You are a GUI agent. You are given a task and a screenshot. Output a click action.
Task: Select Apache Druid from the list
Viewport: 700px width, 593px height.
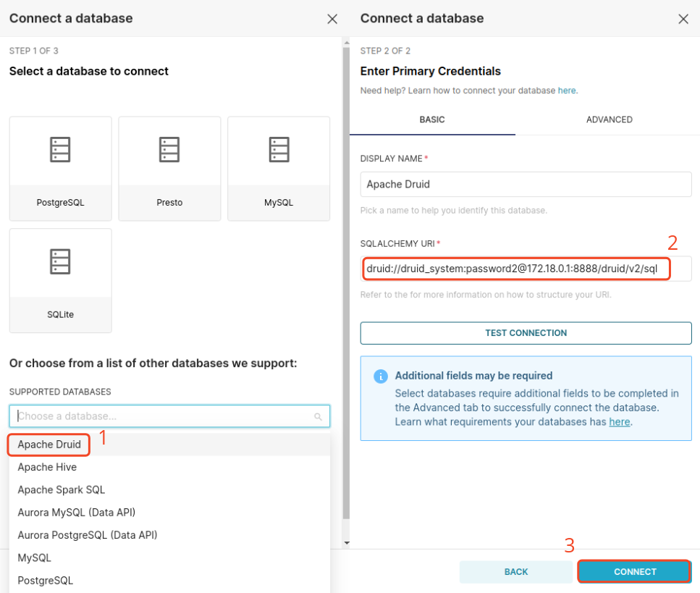(49, 445)
